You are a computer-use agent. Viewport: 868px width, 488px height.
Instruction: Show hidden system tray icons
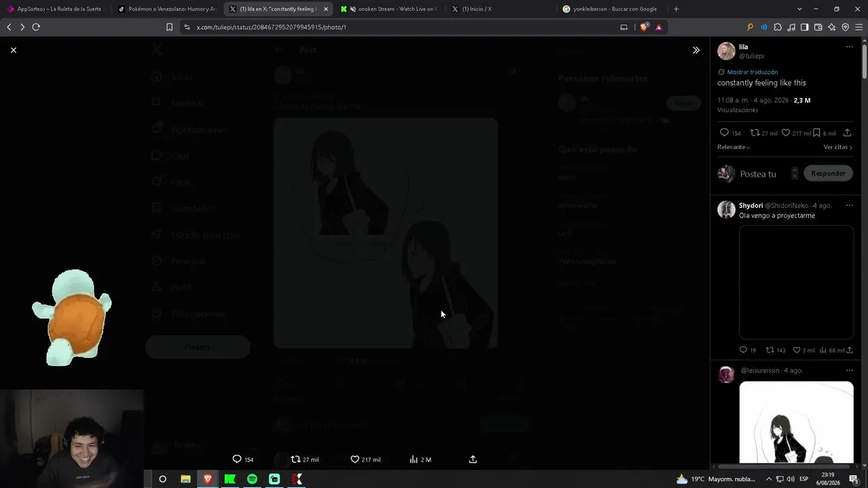click(769, 479)
